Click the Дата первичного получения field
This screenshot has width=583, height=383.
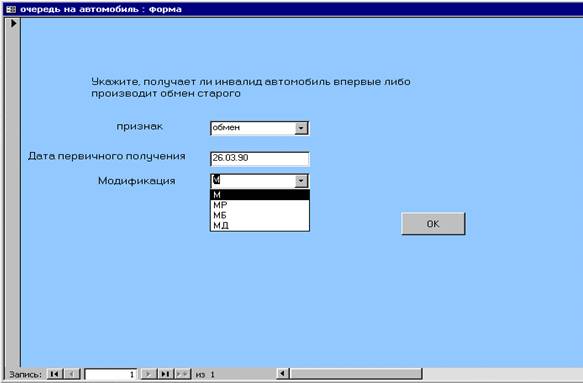coord(260,159)
